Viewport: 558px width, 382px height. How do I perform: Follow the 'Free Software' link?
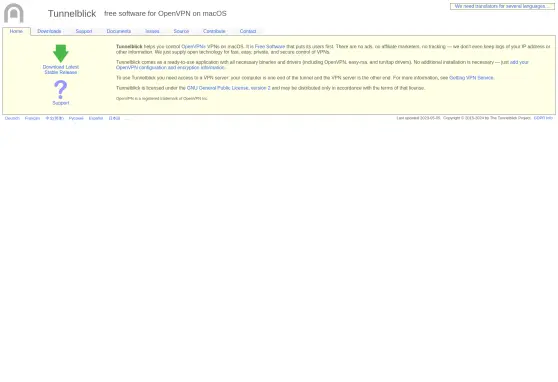[270, 47]
